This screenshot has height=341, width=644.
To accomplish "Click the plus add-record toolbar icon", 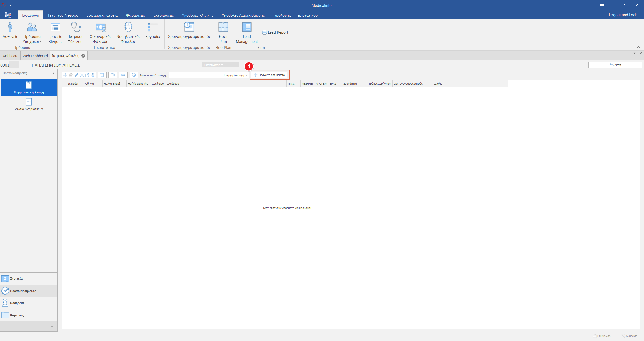I will 65,75.
